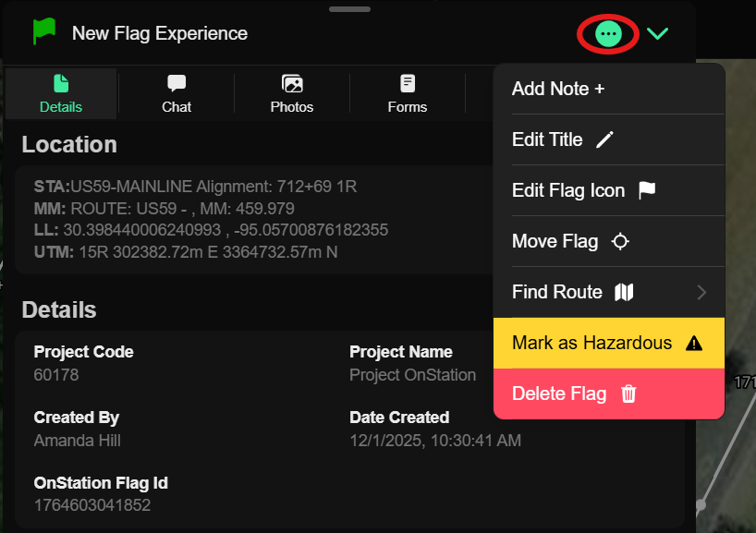Viewport: 756px width, 533px height.
Task: Click the flag icon beside Edit Flag Icon
Action: [x=647, y=190]
